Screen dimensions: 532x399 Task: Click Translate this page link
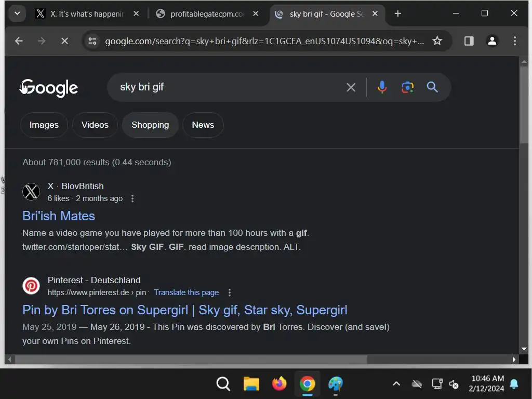click(x=187, y=292)
